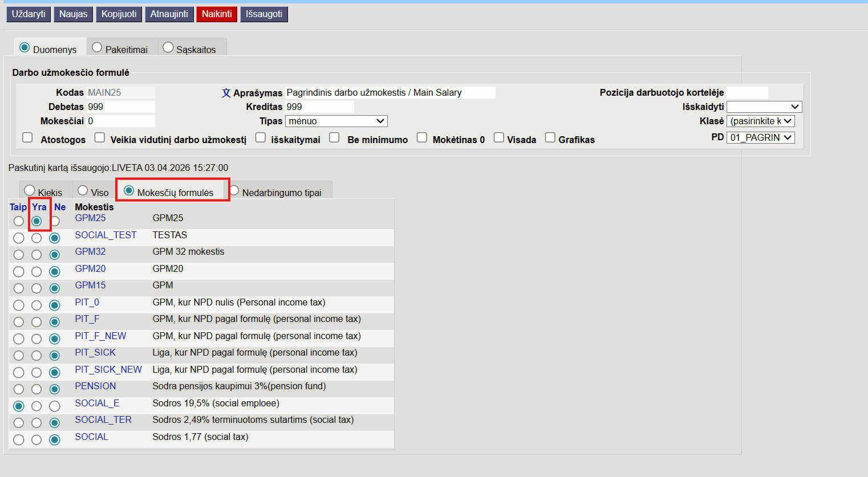
Task: Click the translation icon beside Aprašymas
Action: [226, 93]
